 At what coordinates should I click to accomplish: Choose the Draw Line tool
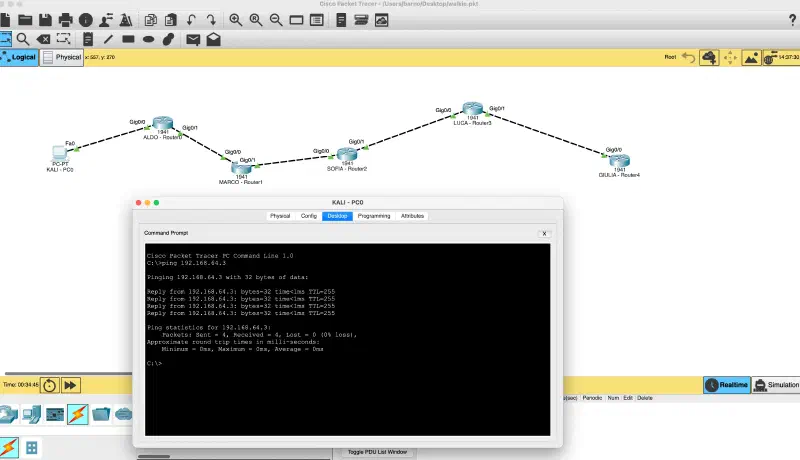(108, 39)
